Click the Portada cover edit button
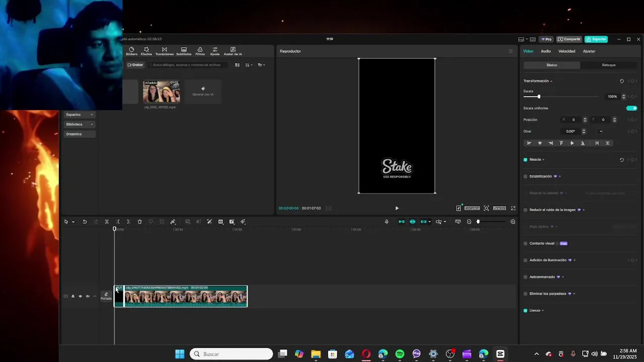The height and width of the screenshot is (362, 644). point(106,296)
